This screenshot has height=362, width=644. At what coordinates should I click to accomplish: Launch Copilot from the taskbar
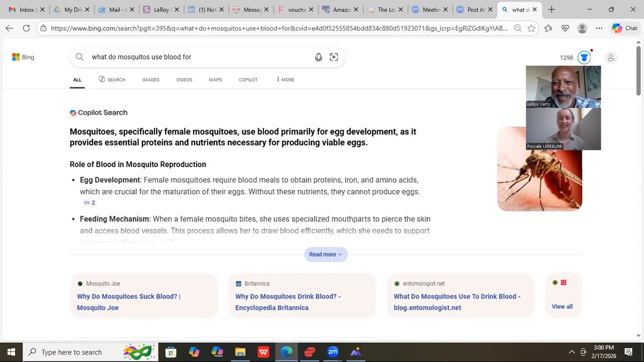(194, 352)
